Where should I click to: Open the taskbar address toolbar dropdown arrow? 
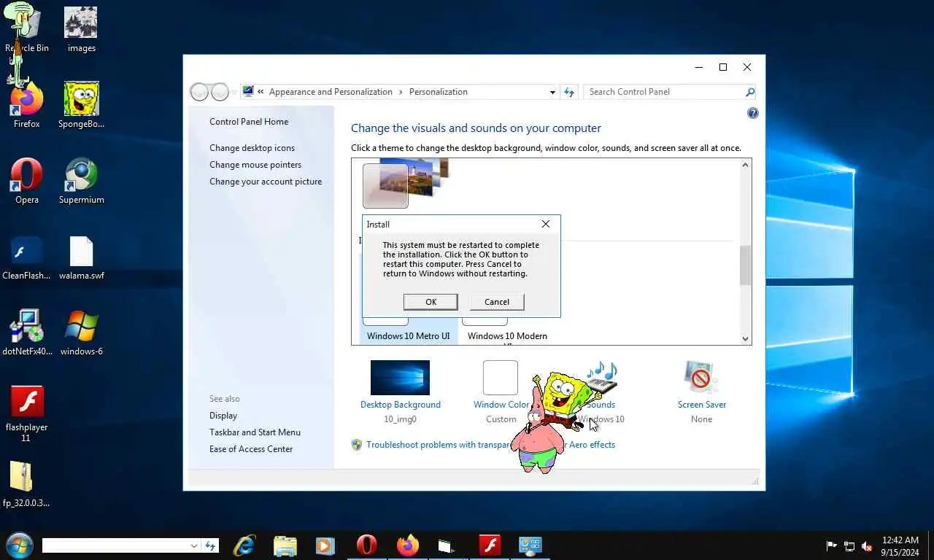[x=194, y=545]
